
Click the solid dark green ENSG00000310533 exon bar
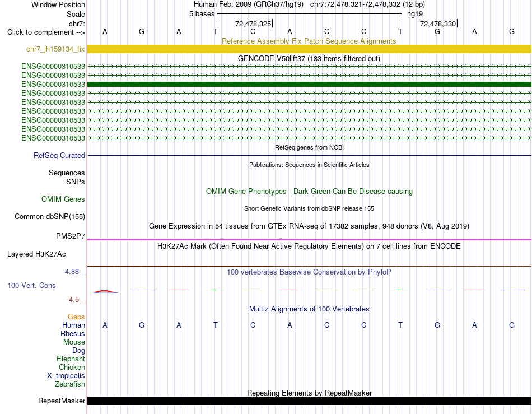tap(309, 84)
